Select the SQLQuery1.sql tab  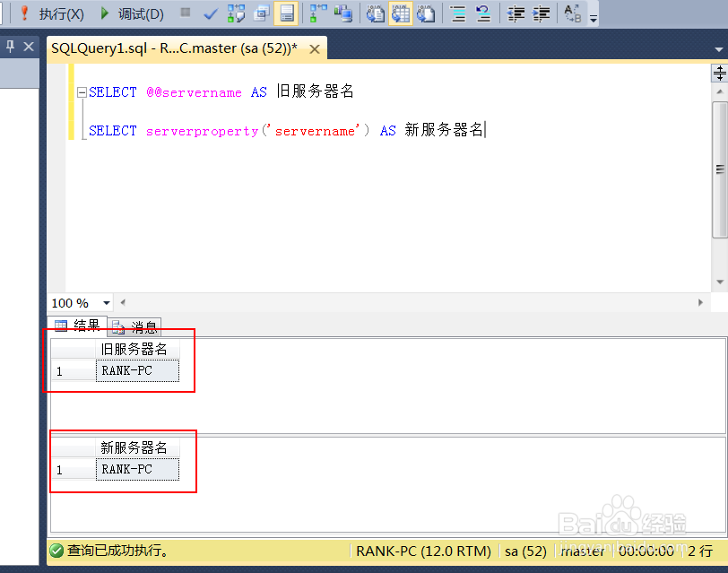point(174,48)
